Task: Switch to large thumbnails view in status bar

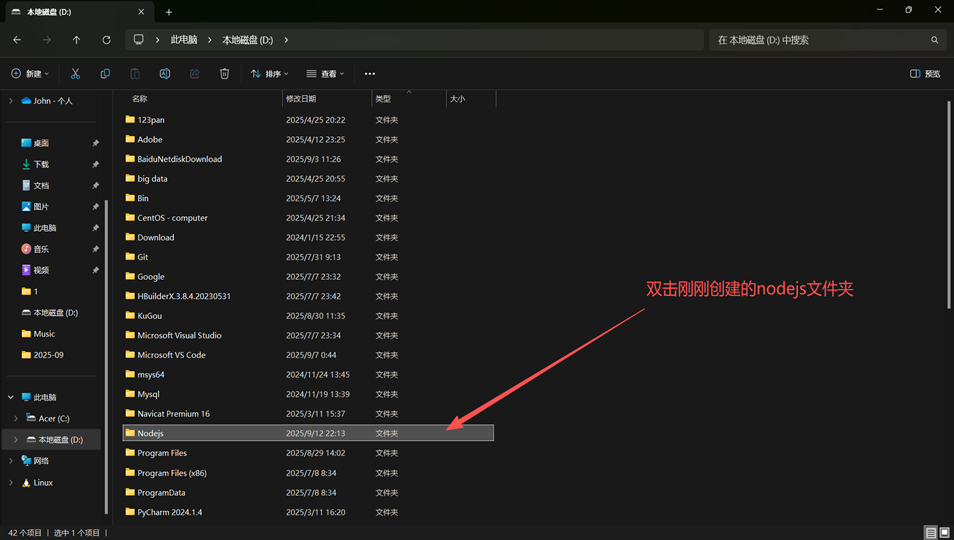Action: coord(945,533)
